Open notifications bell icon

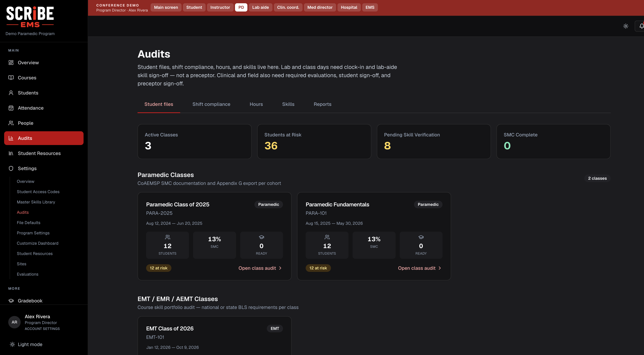(x=641, y=26)
